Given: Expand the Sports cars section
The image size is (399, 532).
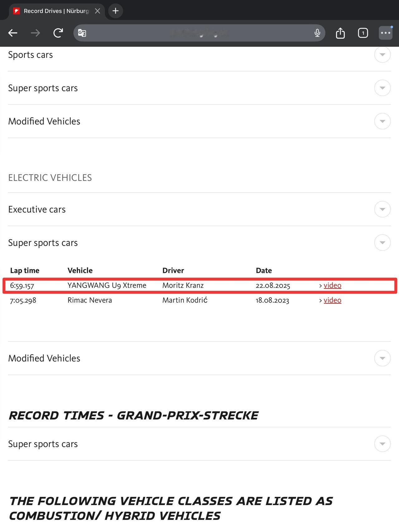Looking at the screenshot, I should point(382,55).
